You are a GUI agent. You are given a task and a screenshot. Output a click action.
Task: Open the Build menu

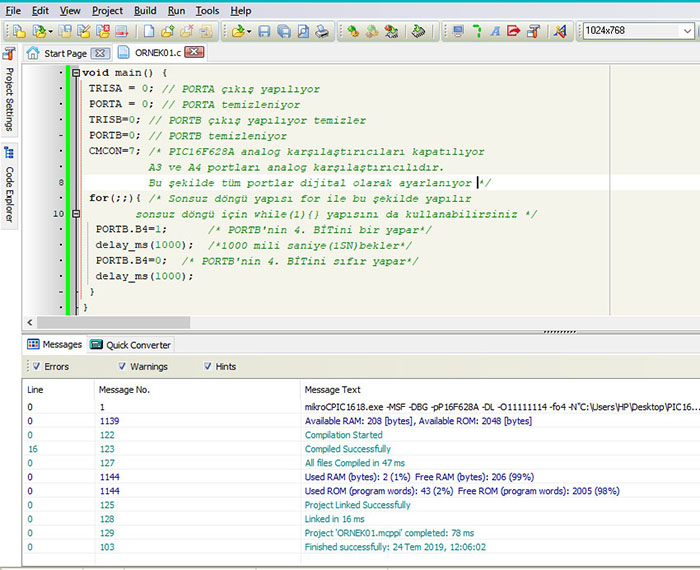pos(145,10)
